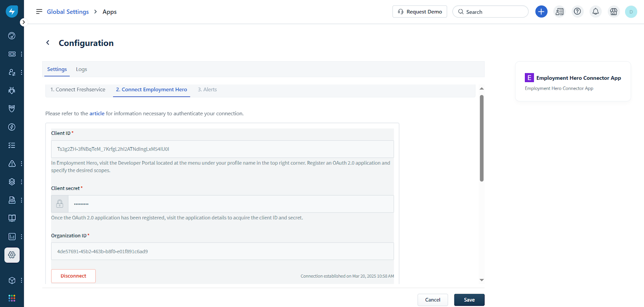
Task: Open the colorful app switcher grid
Action: tap(12, 298)
